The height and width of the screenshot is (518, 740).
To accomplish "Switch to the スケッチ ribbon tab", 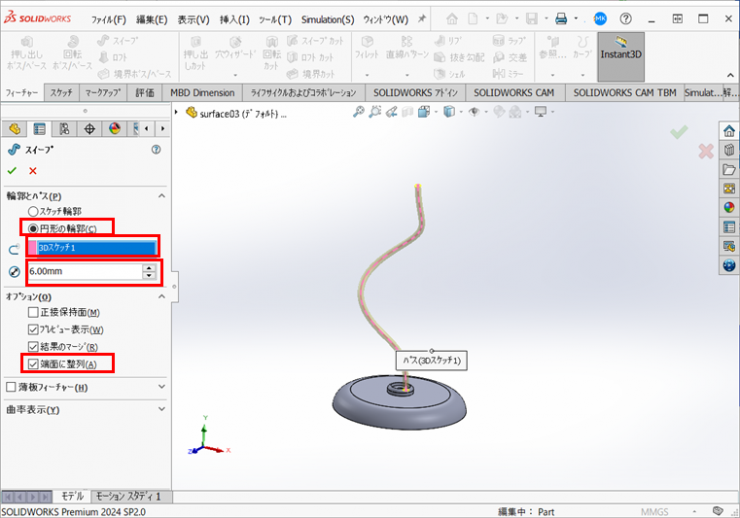I will [61, 92].
